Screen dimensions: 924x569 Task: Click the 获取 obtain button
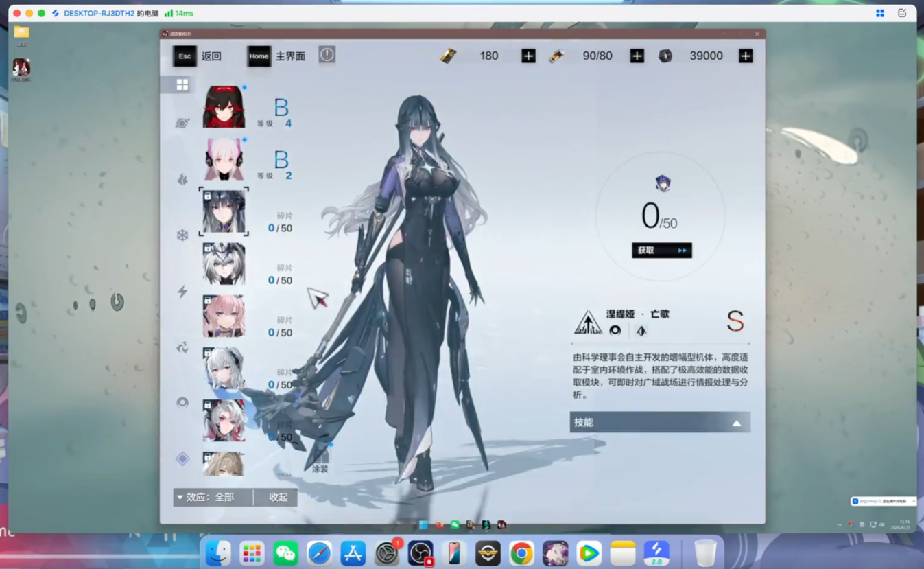pyautogui.click(x=661, y=251)
